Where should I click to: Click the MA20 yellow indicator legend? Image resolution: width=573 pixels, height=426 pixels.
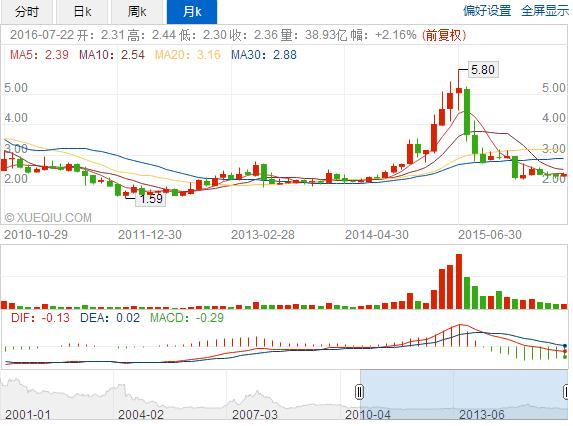coord(187,55)
